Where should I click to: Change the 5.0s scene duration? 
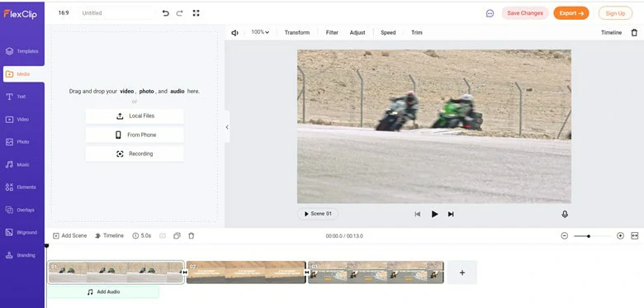pos(142,235)
